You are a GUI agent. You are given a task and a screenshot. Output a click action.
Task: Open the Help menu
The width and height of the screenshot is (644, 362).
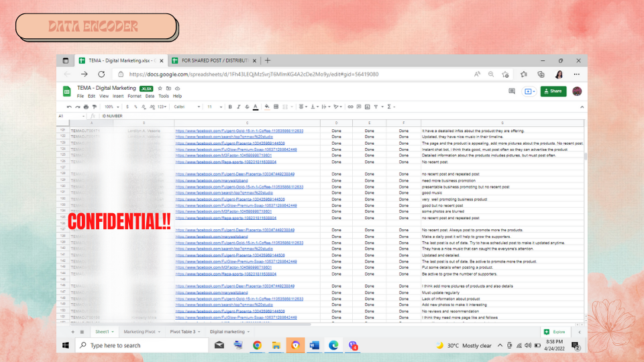[177, 96]
